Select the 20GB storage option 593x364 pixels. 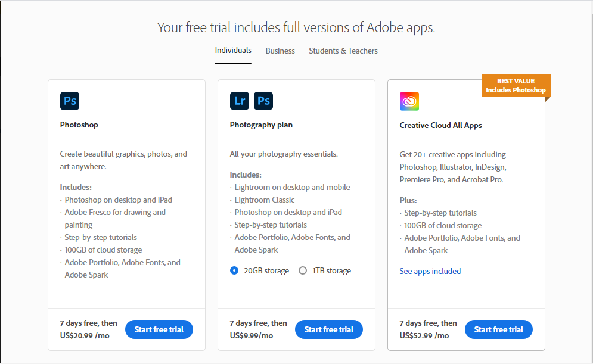point(234,270)
